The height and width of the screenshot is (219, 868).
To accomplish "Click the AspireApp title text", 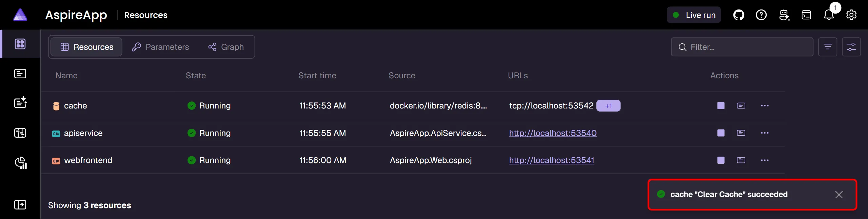I will (76, 15).
